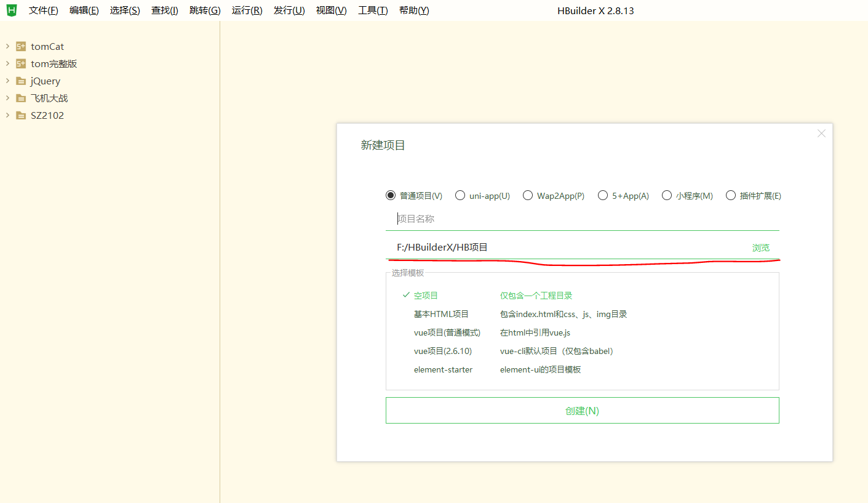Screen dimensions: 868x503
Task: Select the vue项目(普通模式) template
Action: (x=447, y=332)
